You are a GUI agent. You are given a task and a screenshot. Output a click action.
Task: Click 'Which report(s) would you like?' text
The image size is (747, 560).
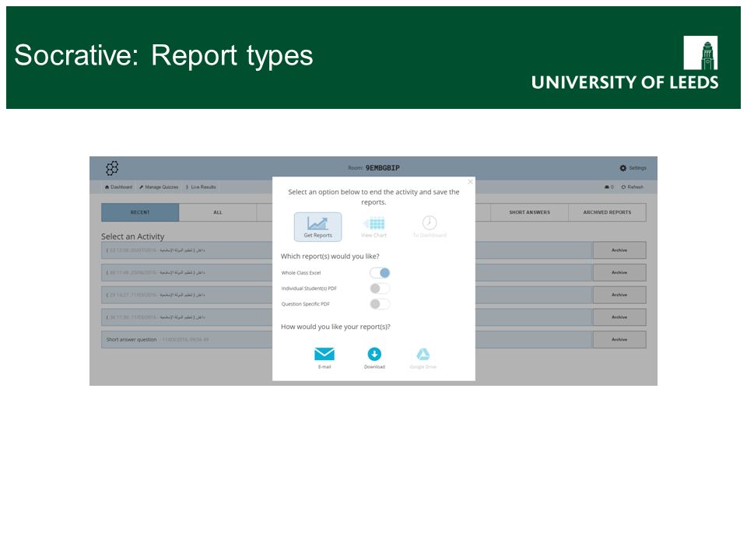330,256
